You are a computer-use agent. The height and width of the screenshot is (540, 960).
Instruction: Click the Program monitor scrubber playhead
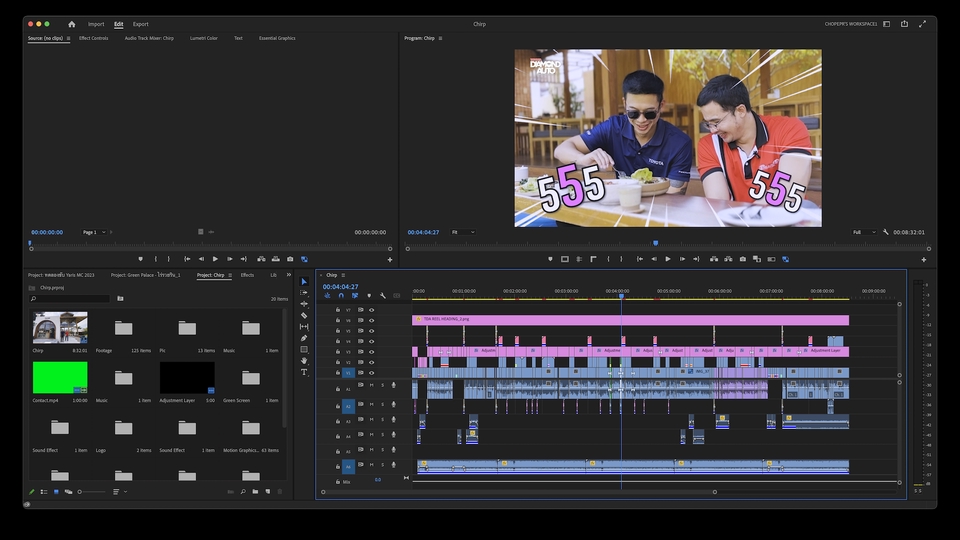click(x=655, y=243)
